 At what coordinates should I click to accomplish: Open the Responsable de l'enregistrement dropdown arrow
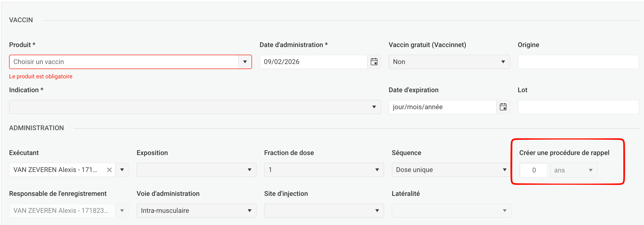(x=122, y=211)
